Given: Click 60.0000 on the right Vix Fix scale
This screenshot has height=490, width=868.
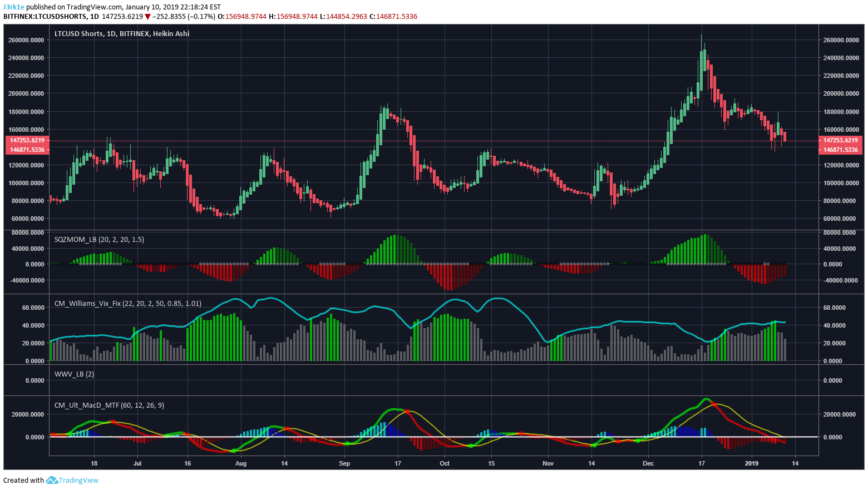Looking at the screenshot, I should tap(834, 308).
